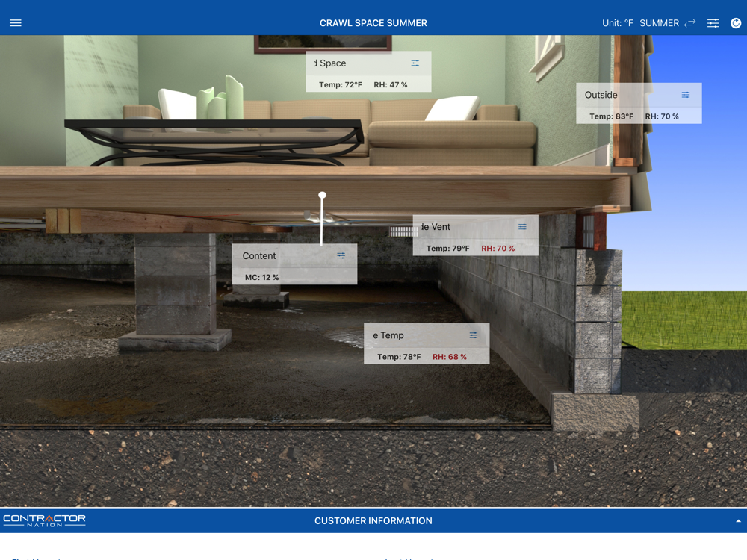
Task: Open the hamburger menu
Action: coord(15,23)
